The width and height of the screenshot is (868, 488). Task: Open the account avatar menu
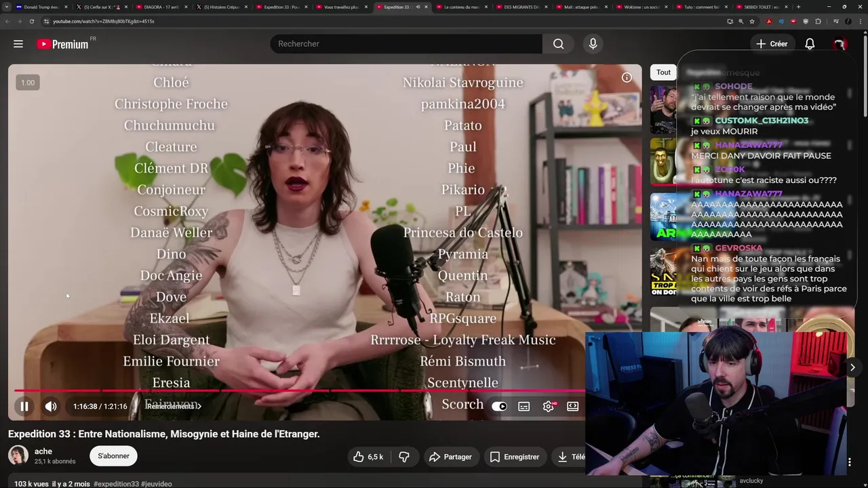coord(840,44)
